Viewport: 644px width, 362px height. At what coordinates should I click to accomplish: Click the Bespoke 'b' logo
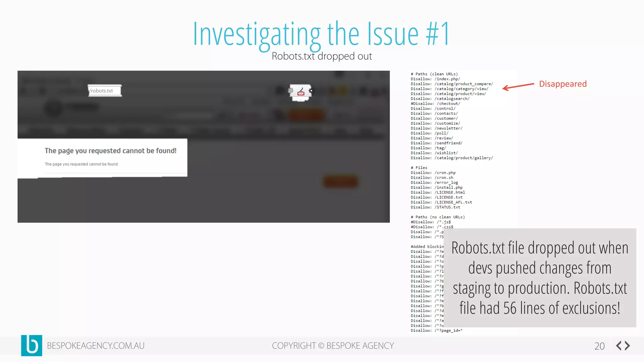click(31, 345)
